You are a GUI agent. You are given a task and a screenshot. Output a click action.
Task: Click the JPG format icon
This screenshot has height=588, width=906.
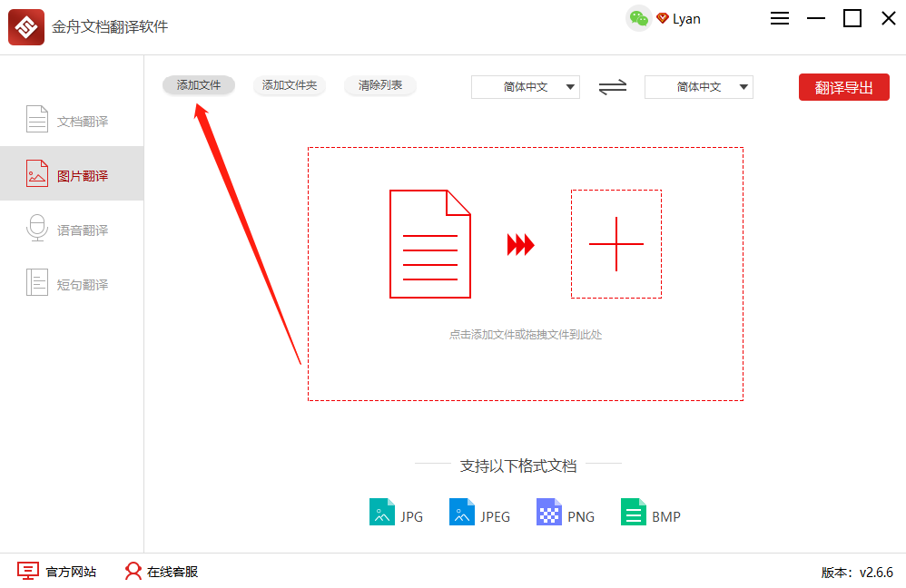382,512
